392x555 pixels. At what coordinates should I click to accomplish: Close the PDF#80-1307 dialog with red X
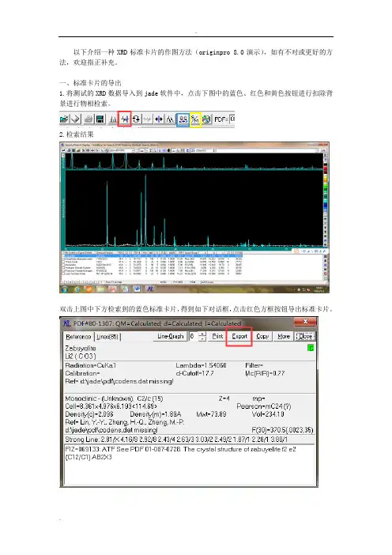point(305,322)
